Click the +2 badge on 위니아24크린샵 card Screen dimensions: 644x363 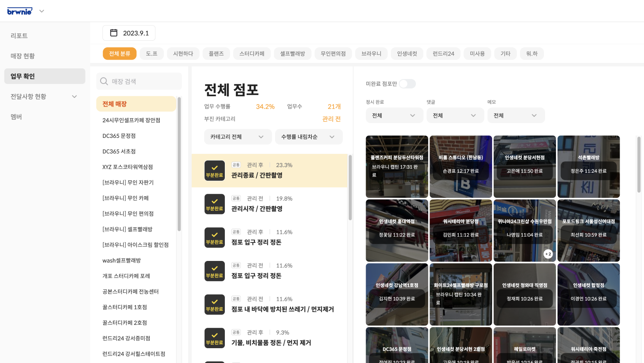pos(548,254)
